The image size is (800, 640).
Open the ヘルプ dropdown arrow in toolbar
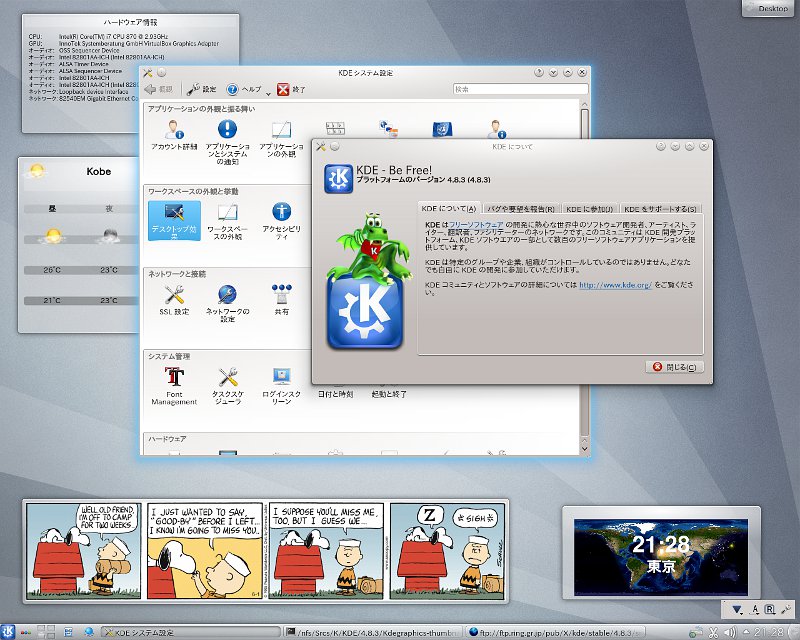pos(268,93)
